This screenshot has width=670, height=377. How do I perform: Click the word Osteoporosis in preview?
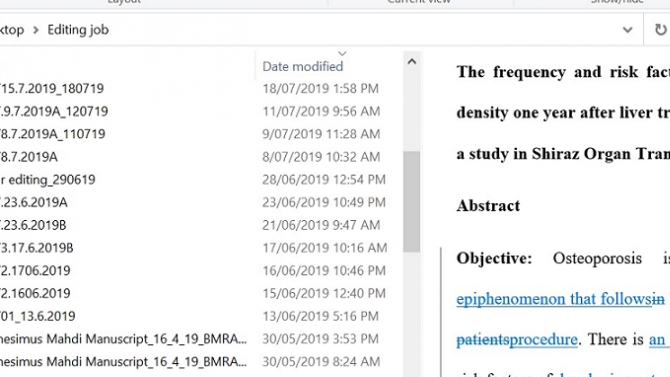click(x=597, y=258)
